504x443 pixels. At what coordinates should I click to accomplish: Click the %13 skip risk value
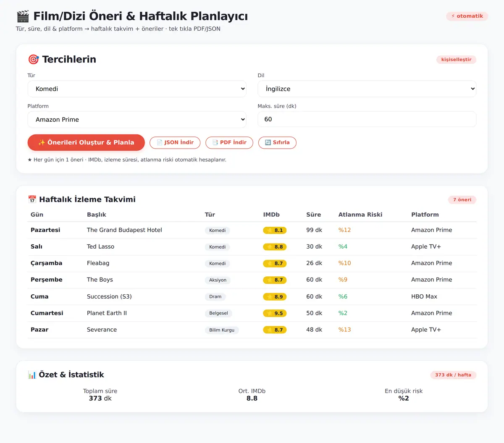point(345,330)
